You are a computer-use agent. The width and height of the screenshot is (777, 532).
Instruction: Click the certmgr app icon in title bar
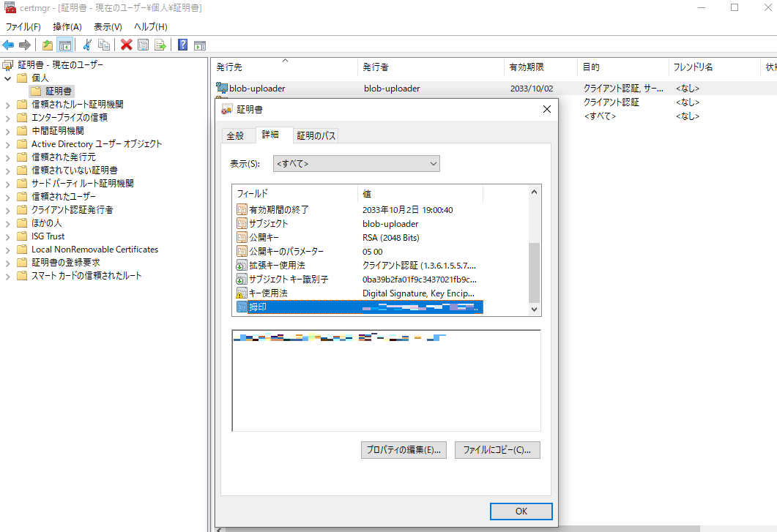[x=10, y=7]
